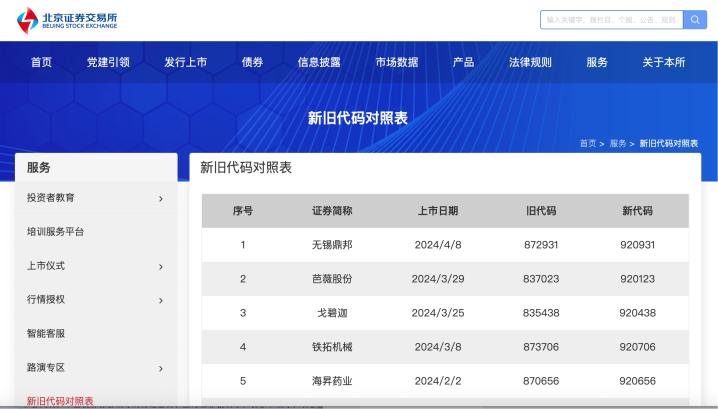Expand the 行情授权 sidebar arrow
Screen dimensions: 718x409
click(x=160, y=300)
